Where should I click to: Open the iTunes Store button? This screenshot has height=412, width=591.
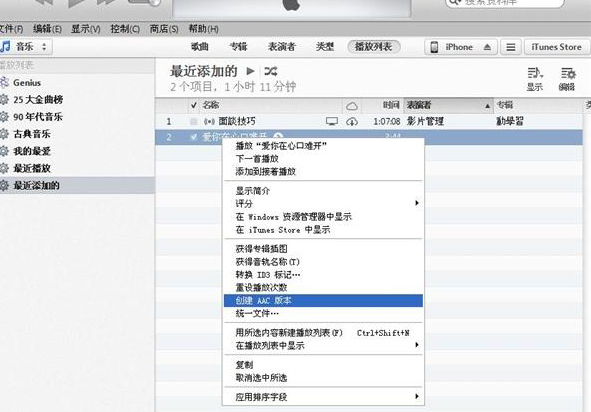(x=557, y=47)
